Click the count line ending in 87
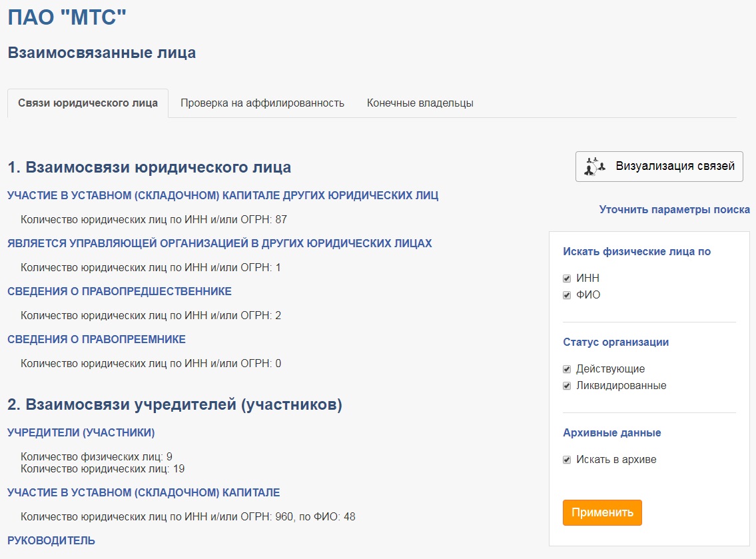756x559 pixels. pyautogui.click(x=154, y=219)
